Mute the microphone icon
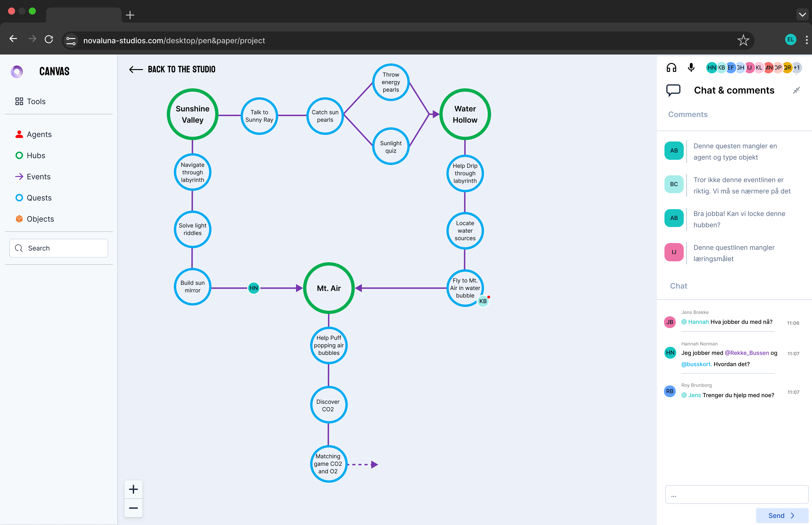The image size is (812, 525). (x=691, y=67)
